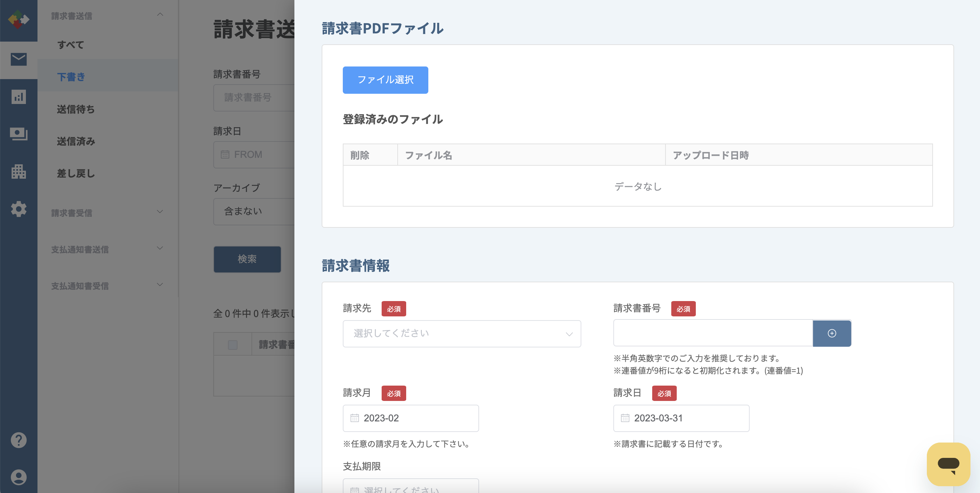Click the 支払期限 date field
This screenshot has width=980, height=493.
pos(411,486)
